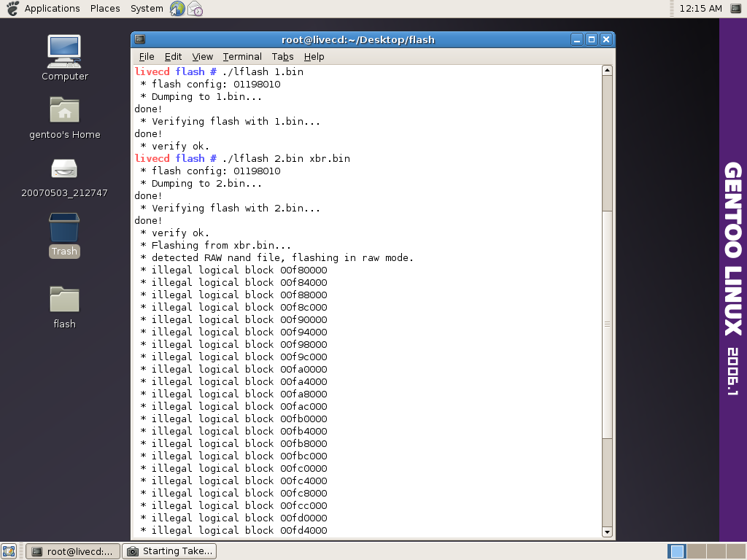747x560 pixels.
Task: Launch the mail client from the top panel
Action: pos(195,9)
